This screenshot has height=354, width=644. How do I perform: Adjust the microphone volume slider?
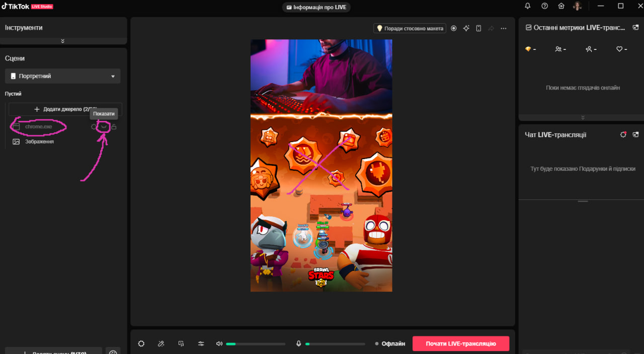335,344
